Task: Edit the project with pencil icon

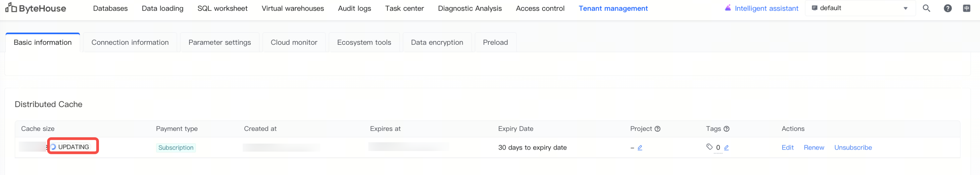Action: pyautogui.click(x=640, y=148)
